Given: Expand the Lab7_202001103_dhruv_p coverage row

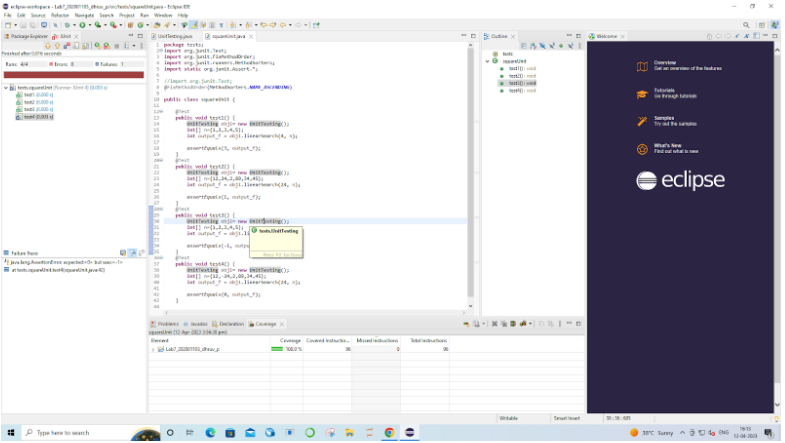Looking at the screenshot, I should pyautogui.click(x=153, y=349).
